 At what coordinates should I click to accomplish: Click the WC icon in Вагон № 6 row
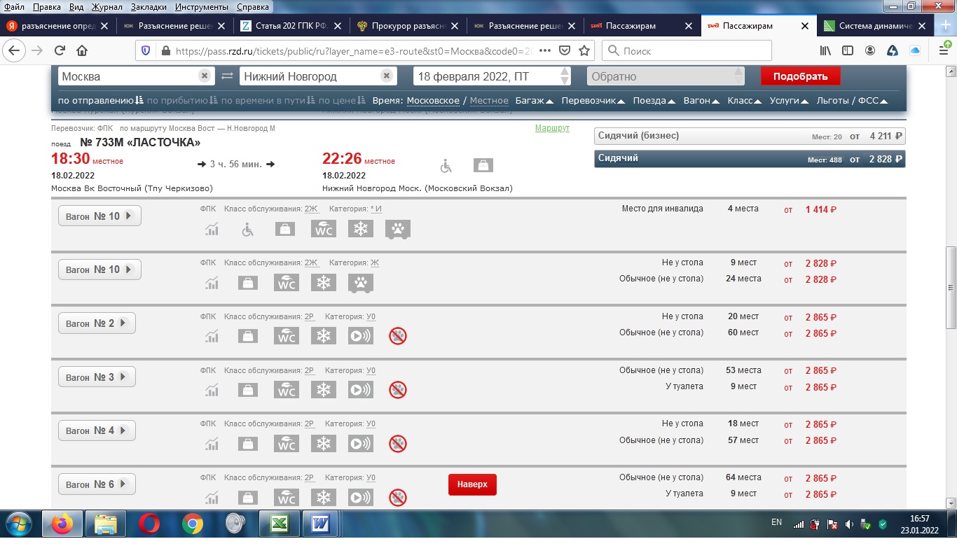click(x=286, y=498)
